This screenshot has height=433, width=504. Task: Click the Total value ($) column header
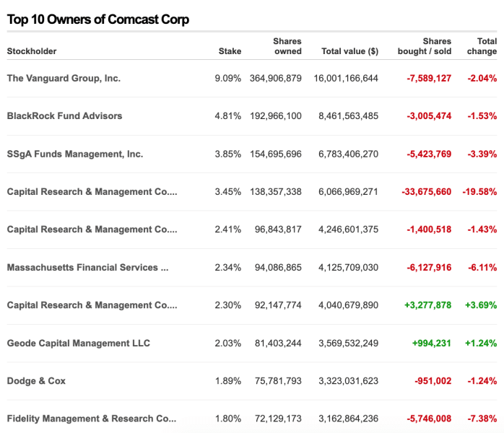click(349, 51)
